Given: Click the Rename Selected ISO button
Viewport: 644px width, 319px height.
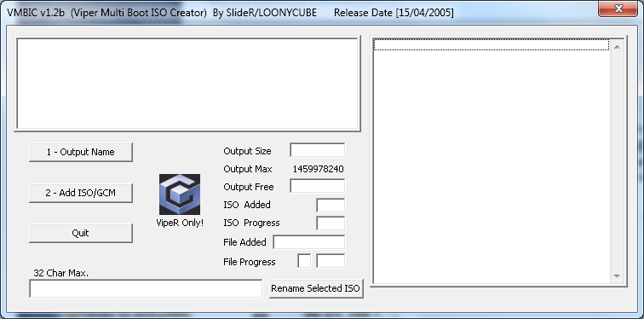Looking at the screenshot, I should (316, 288).
